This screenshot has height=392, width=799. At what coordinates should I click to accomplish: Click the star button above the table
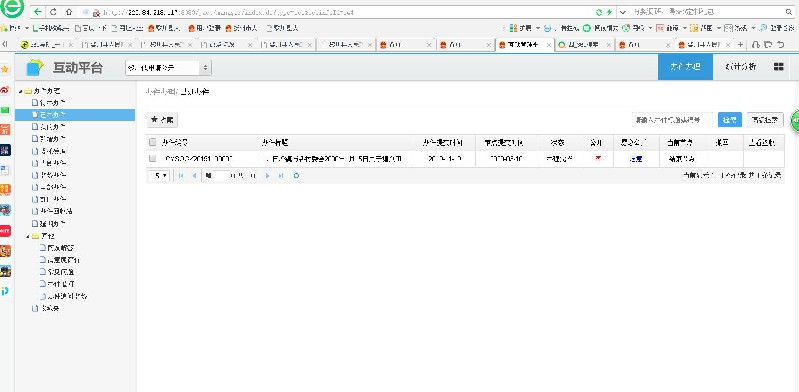coord(163,120)
